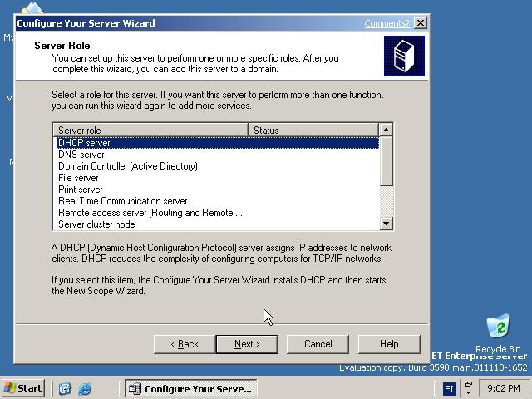The height and width of the screenshot is (399, 532).
Task: Select Server cluster node role
Action: click(x=217, y=224)
